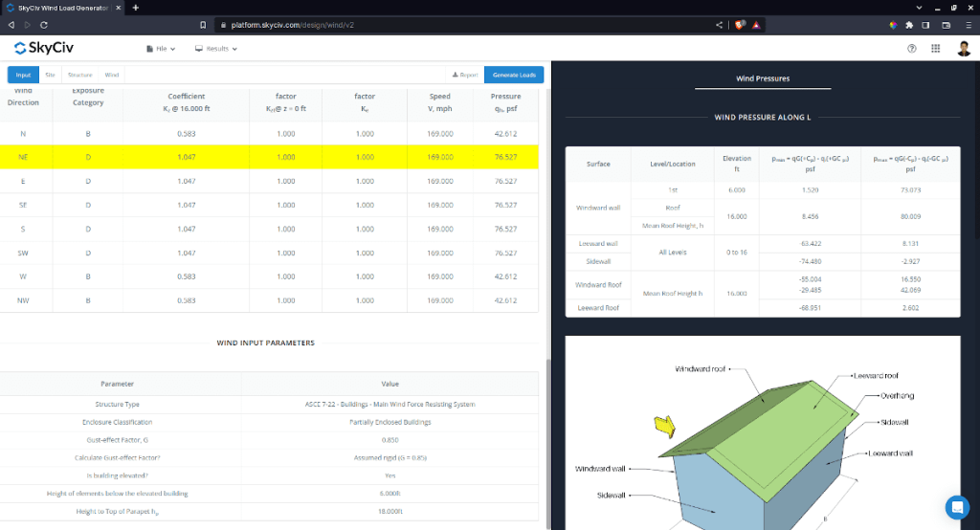Switch to the Site tab

[x=50, y=75]
